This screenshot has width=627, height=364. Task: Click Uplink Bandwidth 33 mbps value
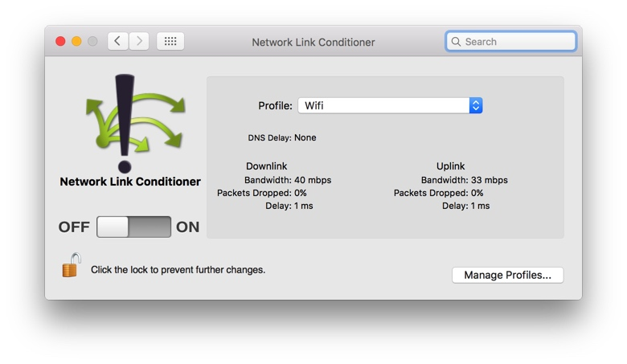(489, 180)
